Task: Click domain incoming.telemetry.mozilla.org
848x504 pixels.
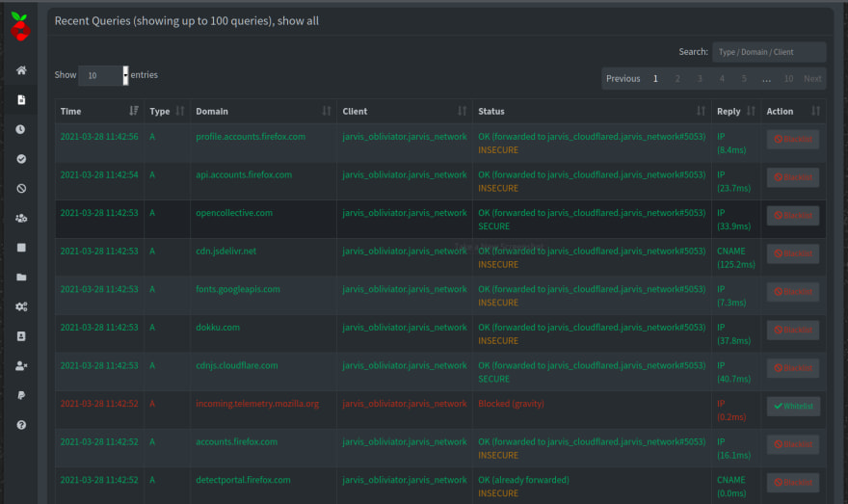Action: [x=257, y=404]
